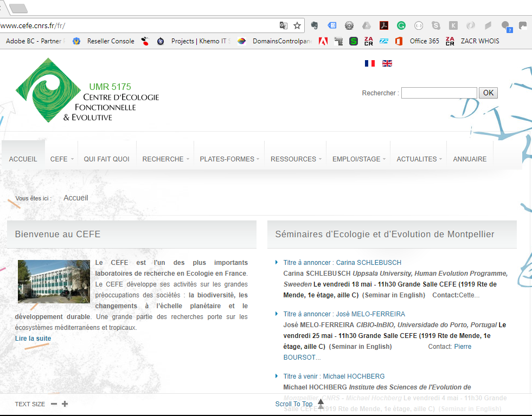Click the Google Drive extension icon

(367, 25)
